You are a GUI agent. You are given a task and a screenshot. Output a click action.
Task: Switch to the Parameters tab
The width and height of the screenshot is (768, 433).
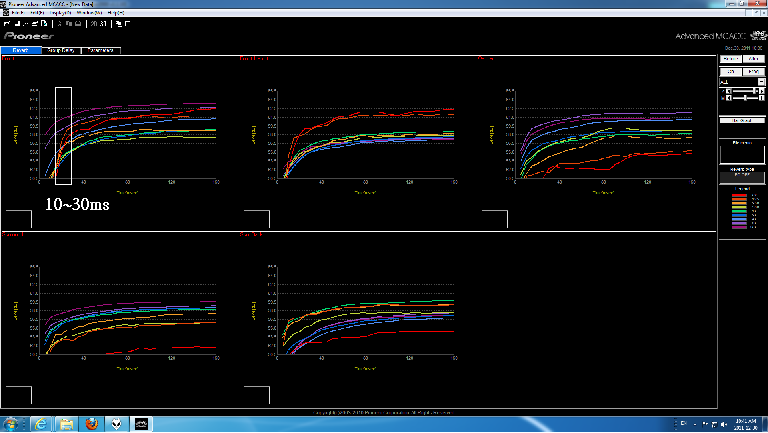pyautogui.click(x=101, y=50)
